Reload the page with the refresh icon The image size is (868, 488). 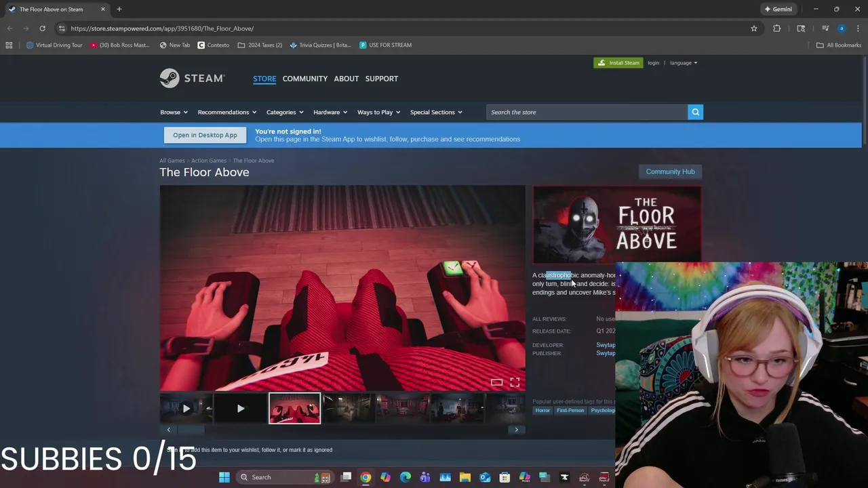click(x=42, y=28)
